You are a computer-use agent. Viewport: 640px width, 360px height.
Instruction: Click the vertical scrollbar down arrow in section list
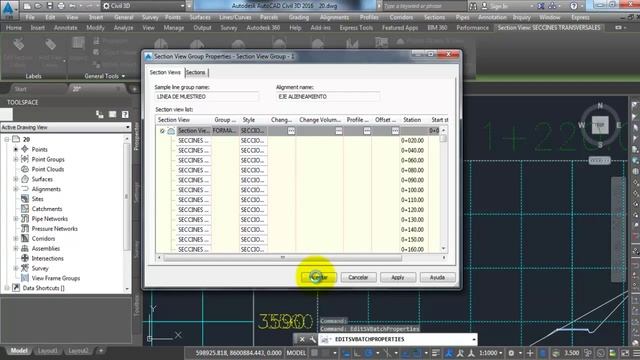(444, 249)
